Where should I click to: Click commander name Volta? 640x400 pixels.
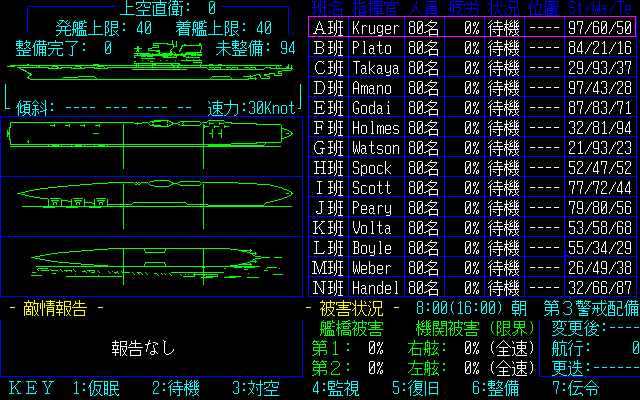click(x=372, y=228)
